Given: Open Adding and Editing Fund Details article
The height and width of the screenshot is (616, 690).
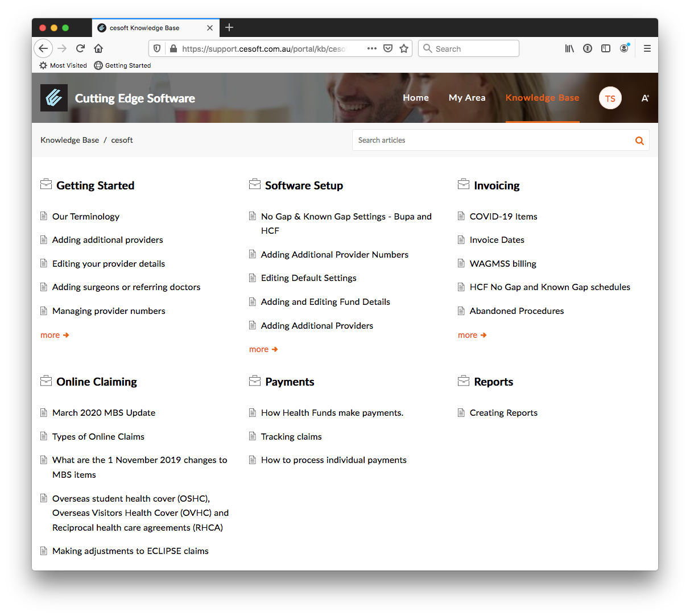Looking at the screenshot, I should pyautogui.click(x=325, y=302).
